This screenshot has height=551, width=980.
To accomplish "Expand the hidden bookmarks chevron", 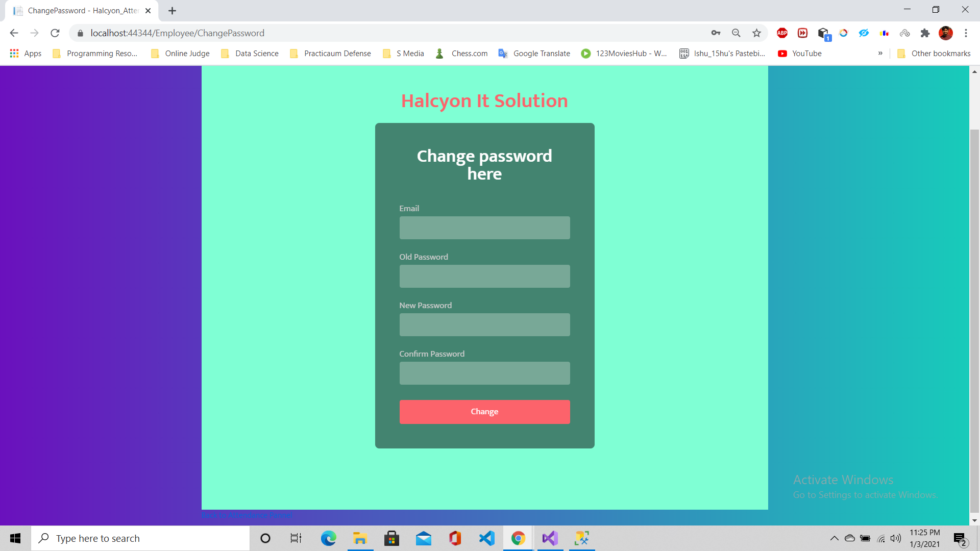I will (x=880, y=54).
